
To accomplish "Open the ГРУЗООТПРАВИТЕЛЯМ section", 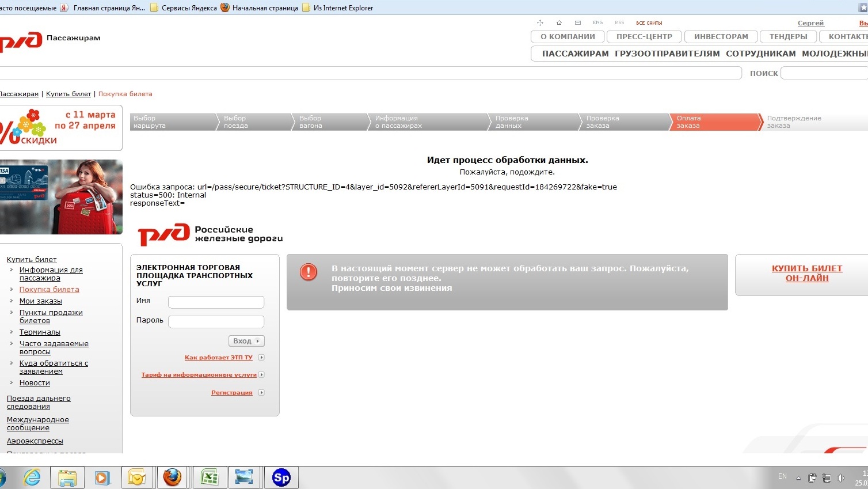I will pos(667,54).
